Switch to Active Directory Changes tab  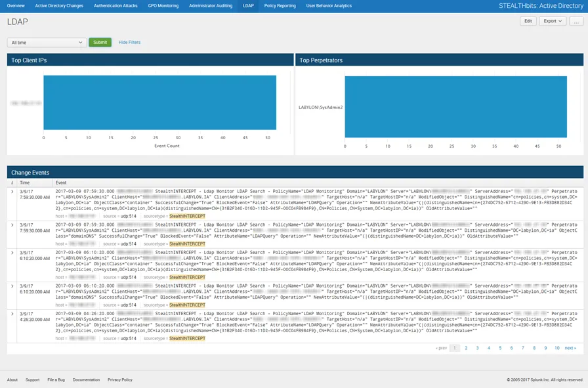[x=59, y=6]
